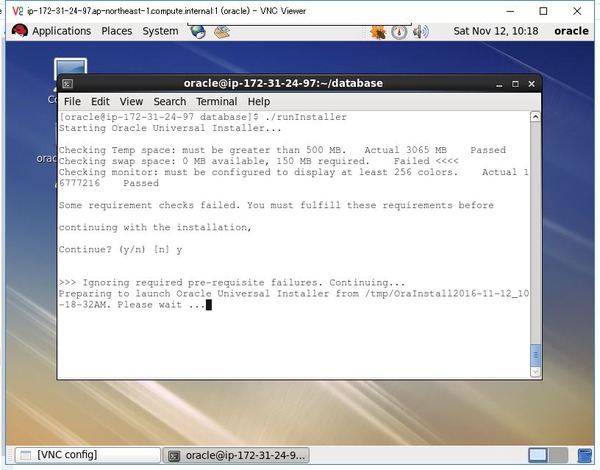Open the Terminal menu in menubar

pos(217,102)
